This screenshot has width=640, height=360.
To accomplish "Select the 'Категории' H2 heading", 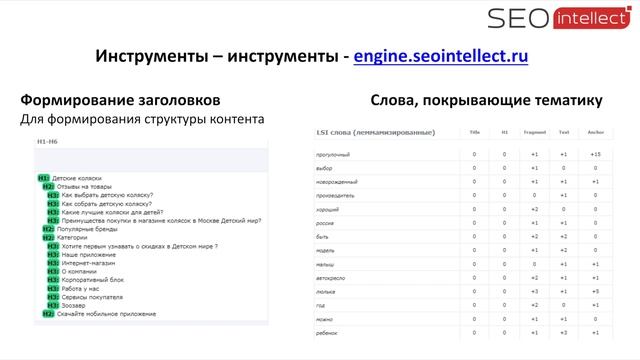I will 72,238.
